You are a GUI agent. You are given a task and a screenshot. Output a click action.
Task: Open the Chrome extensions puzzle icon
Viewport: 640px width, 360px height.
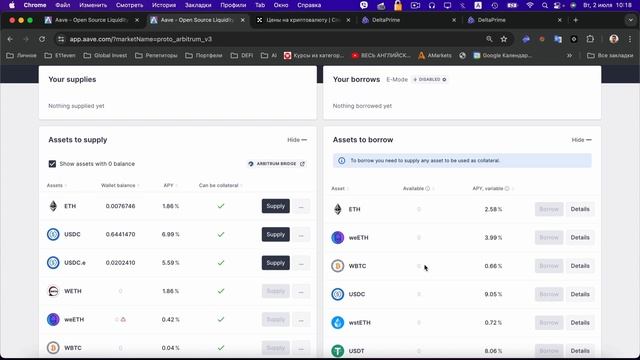590,39
